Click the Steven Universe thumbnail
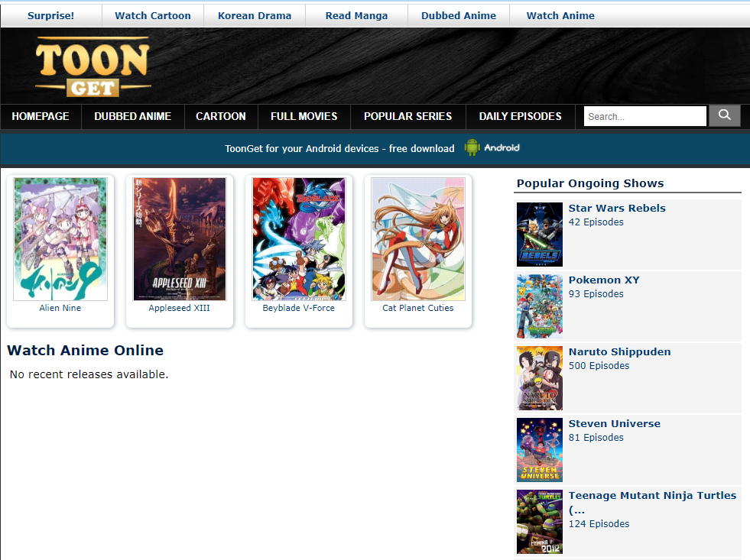 coord(540,450)
